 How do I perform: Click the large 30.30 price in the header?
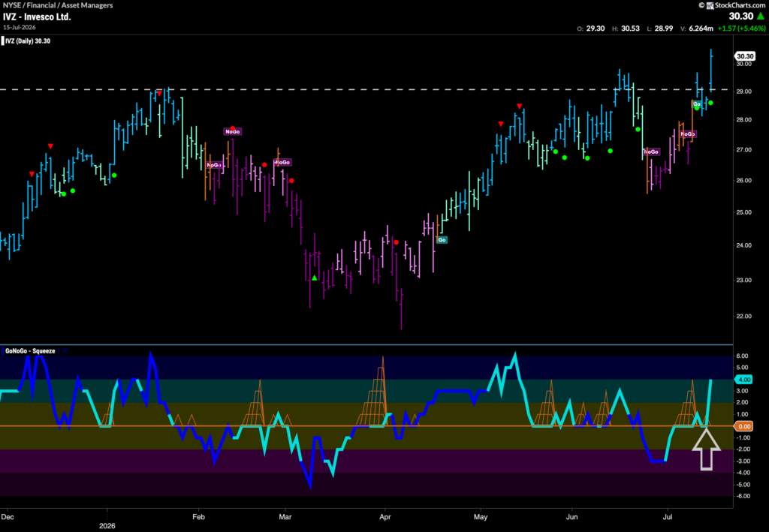point(740,17)
